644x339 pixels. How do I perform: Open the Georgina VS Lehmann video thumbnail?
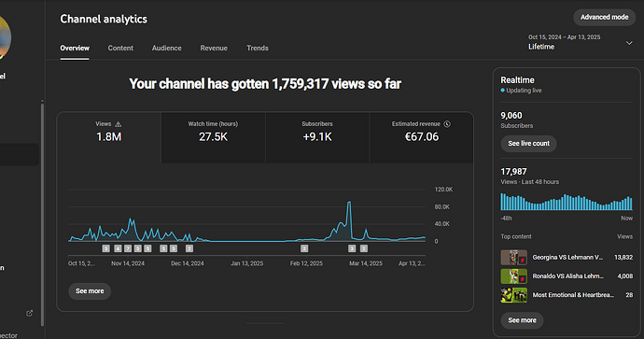tap(514, 257)
